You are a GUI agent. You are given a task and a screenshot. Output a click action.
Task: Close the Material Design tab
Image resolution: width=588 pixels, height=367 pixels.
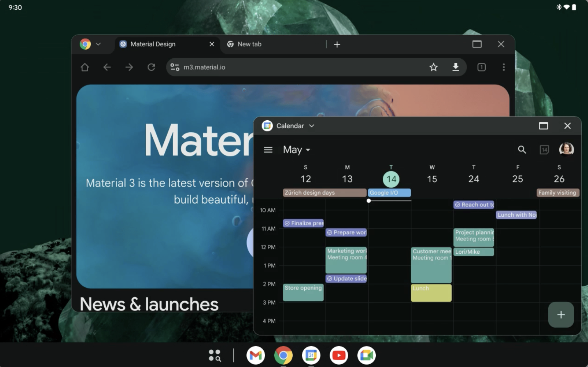pyautogui.click(x=212, y=44)
